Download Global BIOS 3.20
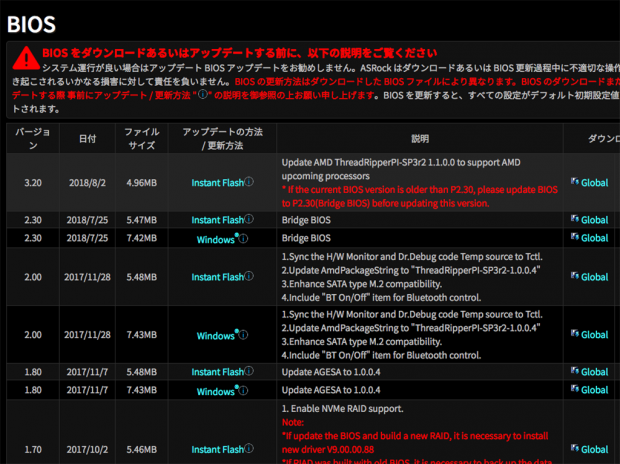The height and width of the screenshot is (464, 620). (594, 183)
